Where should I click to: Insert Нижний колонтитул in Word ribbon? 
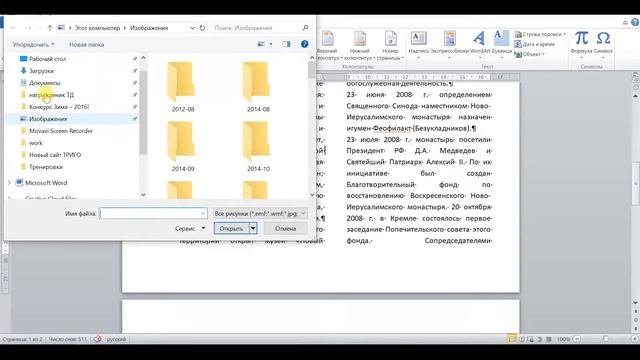tap(360, 46)
